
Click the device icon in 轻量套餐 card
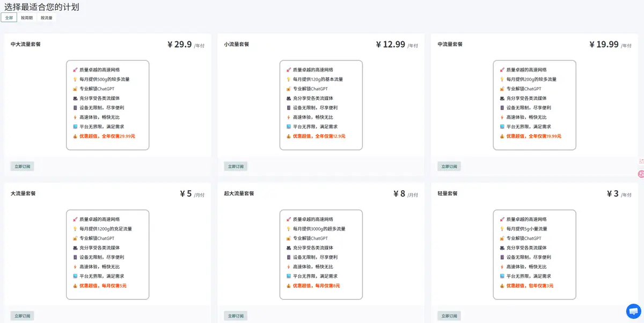502,257
